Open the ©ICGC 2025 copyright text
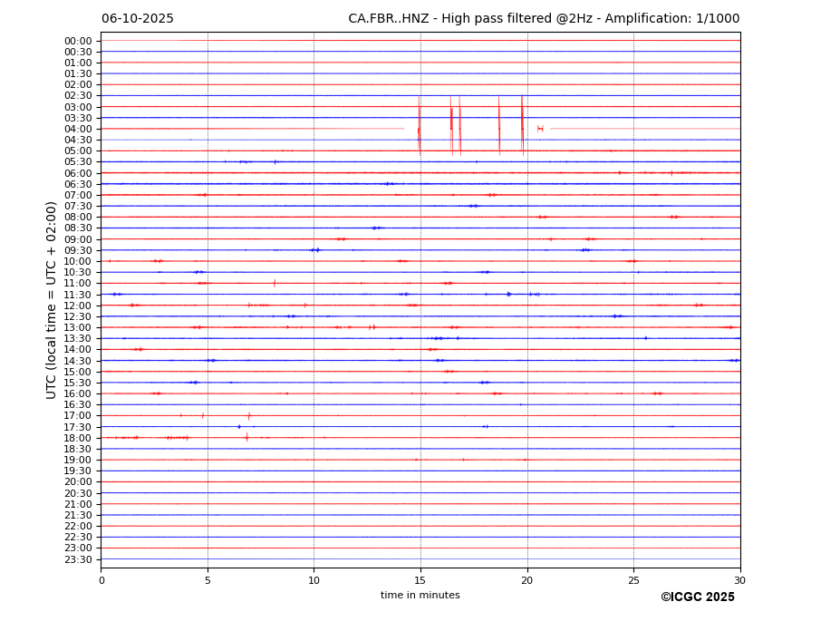 pyautogui.click(x=697, y=597)
